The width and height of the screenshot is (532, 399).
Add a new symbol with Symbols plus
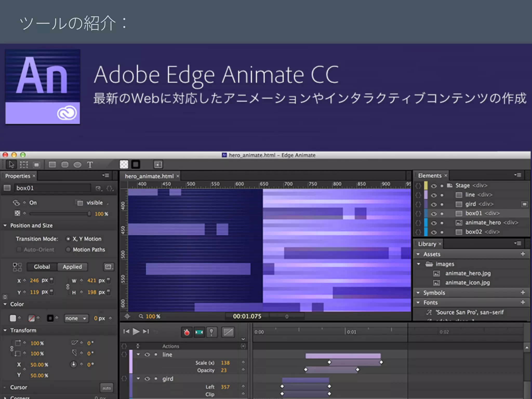coord(523,292)
